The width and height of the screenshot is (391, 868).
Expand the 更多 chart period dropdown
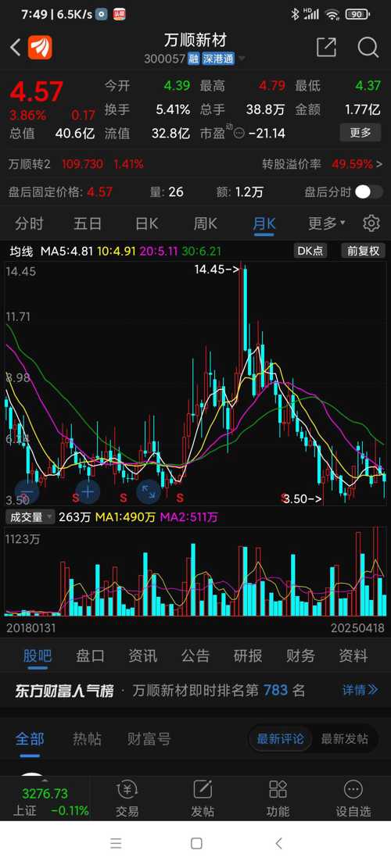pos(326,223)
